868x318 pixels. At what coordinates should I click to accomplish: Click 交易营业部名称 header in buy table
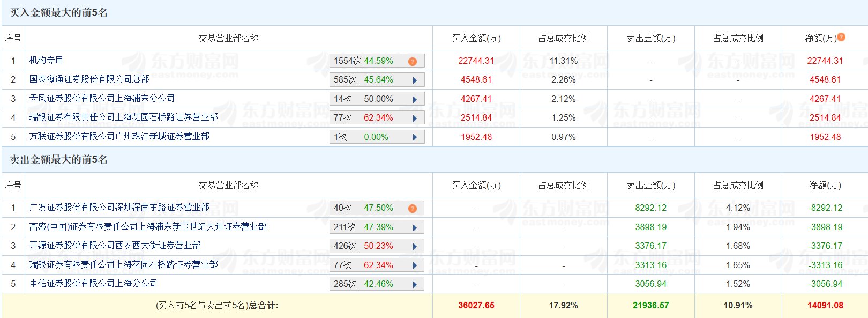[x=228, y=38]
